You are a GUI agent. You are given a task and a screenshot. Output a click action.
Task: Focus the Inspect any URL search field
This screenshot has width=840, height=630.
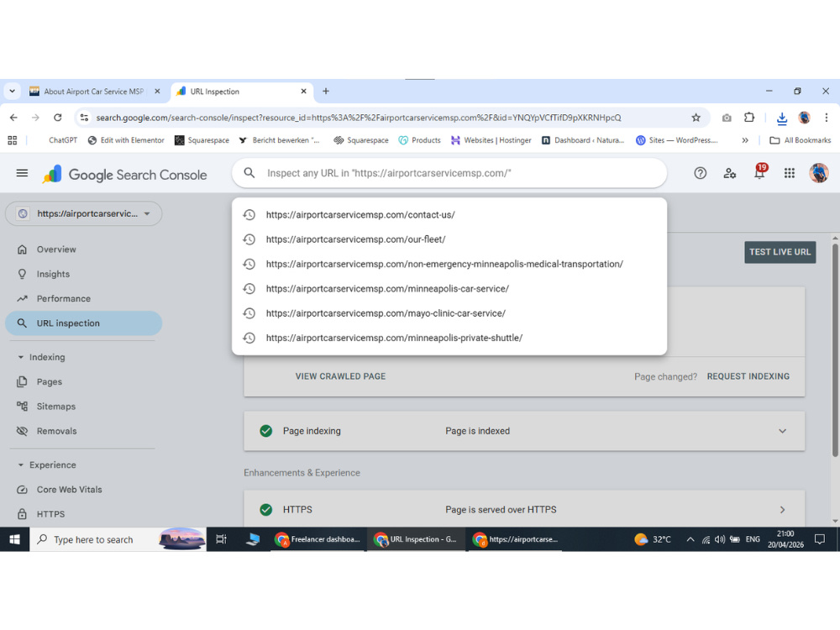pyautogui.click(x=449, y=173)
